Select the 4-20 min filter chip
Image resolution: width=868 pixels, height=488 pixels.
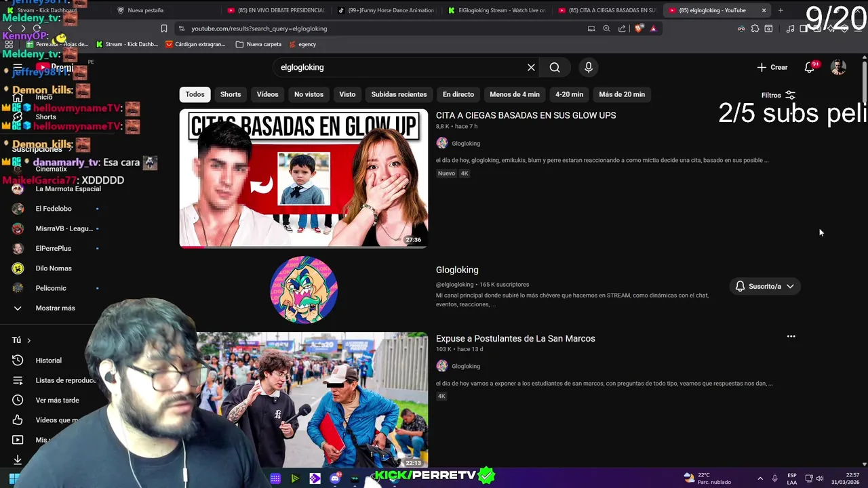569,94
